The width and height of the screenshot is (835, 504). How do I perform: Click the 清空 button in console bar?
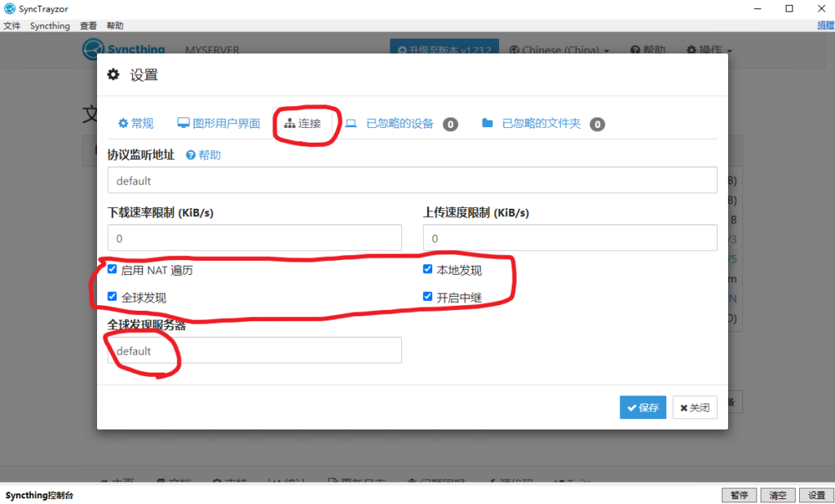[x=778, y=495]
